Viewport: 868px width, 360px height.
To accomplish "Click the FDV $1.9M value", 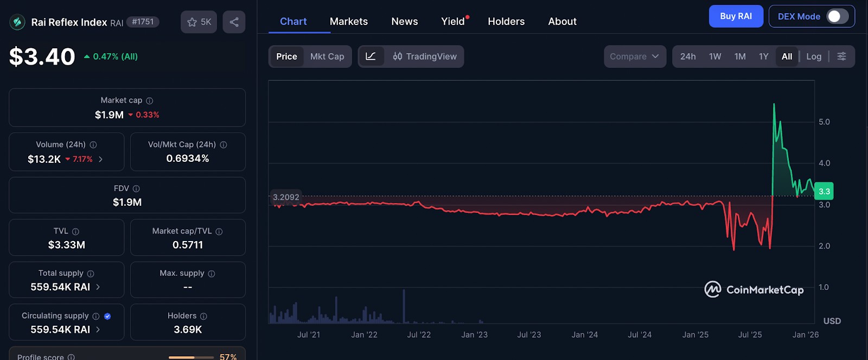I will coord(127,202).
